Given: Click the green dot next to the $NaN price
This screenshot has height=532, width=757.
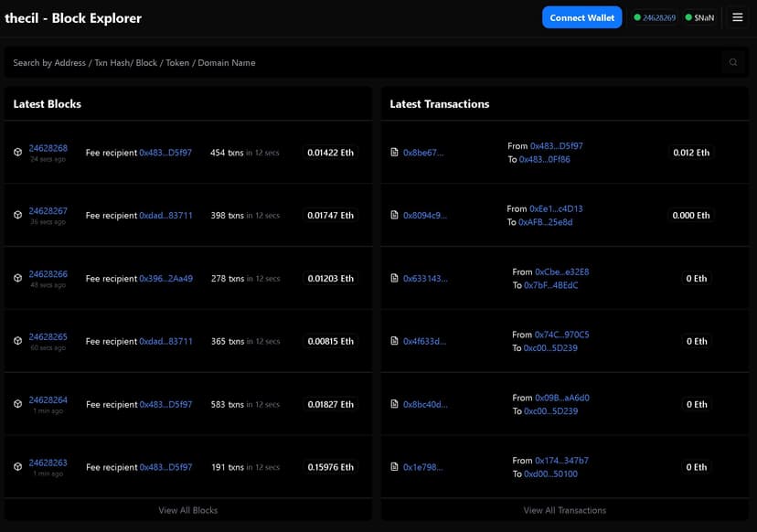Looking at the screenshot, I should (x=688, y=16).
